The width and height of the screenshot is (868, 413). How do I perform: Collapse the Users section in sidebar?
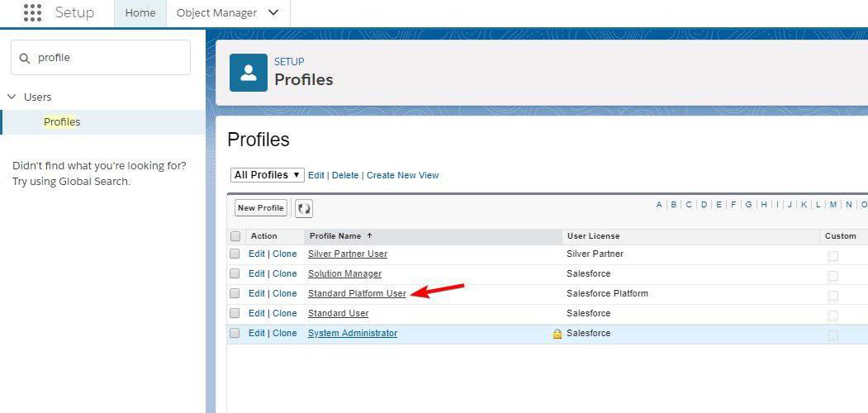click(x=12, y=97)
